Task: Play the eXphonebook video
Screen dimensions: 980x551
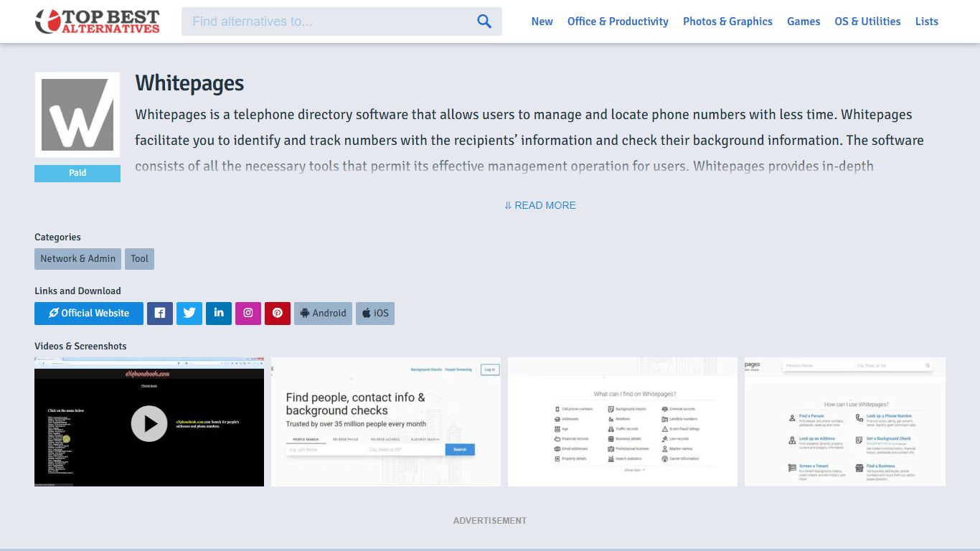Action: [149, 423]
